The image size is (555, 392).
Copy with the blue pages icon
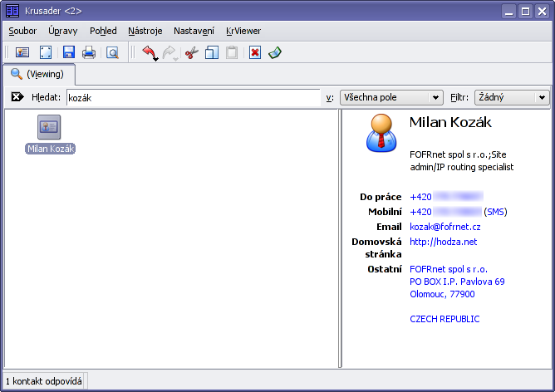point(212,52)
